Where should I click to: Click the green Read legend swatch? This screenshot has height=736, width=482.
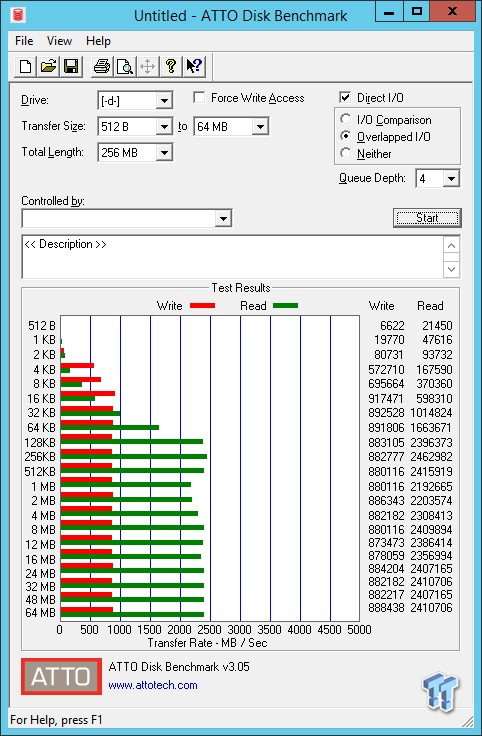pyautogui.click(x=285, y=306)
